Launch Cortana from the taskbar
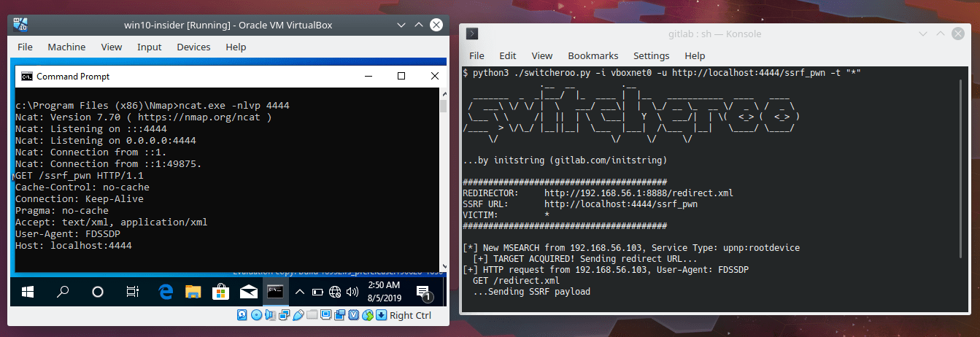980x337 pixels. coord(99,293)
